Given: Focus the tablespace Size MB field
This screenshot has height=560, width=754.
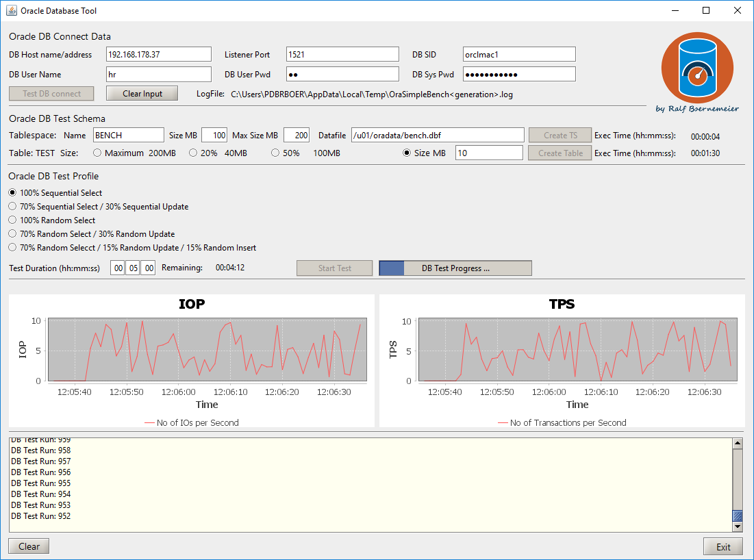Looking at the screenshot, I should coord(214,135).
